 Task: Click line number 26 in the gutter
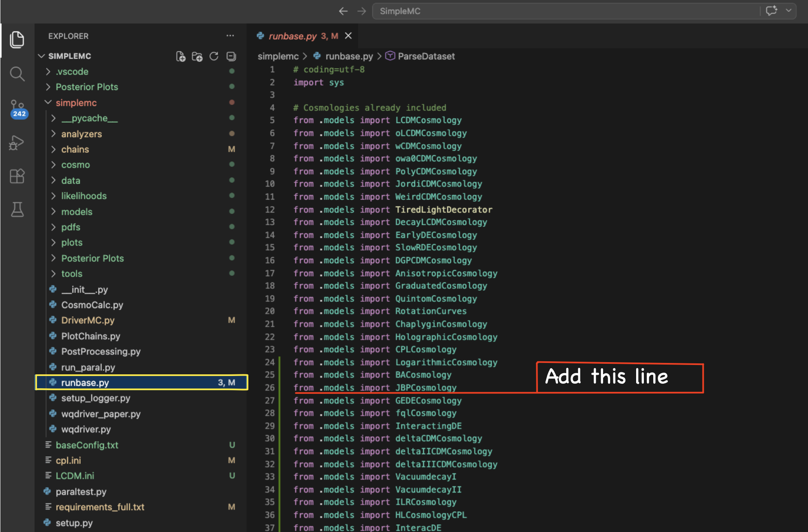coord(270,387)
